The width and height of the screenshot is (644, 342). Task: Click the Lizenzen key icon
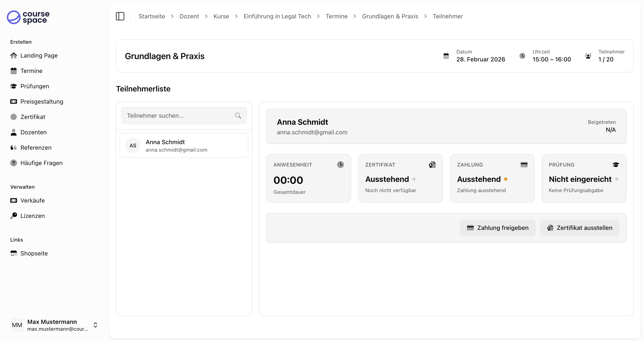pyautogui.click(x=13, y=216)
